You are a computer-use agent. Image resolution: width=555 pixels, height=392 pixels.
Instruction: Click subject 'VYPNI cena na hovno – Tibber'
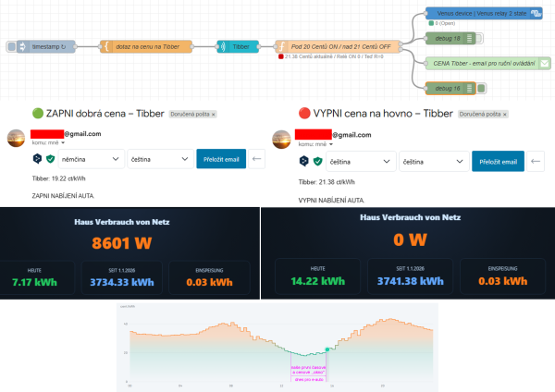383,114
